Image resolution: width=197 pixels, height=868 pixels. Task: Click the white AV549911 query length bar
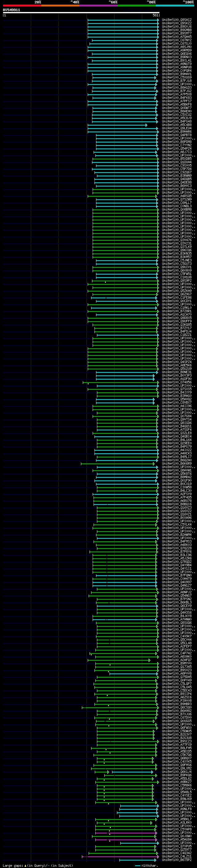pyautogui.click(x=81, y=13)
